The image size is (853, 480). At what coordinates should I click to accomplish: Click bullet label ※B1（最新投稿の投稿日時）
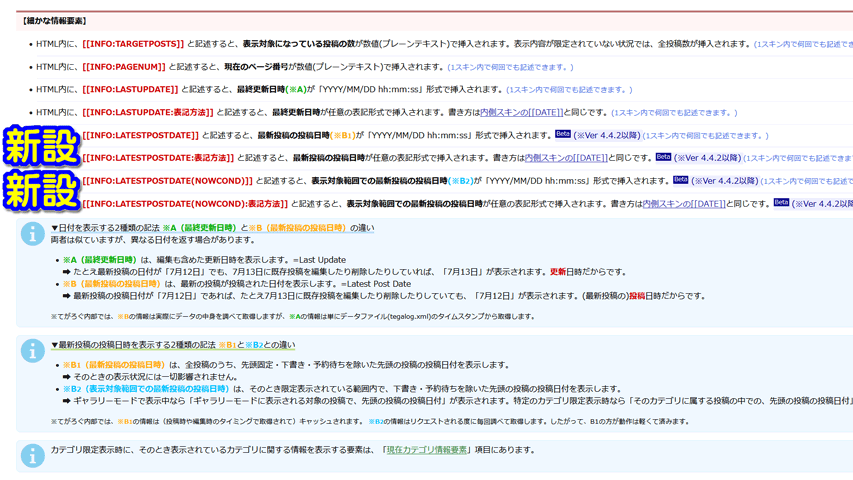pos(114,365)
